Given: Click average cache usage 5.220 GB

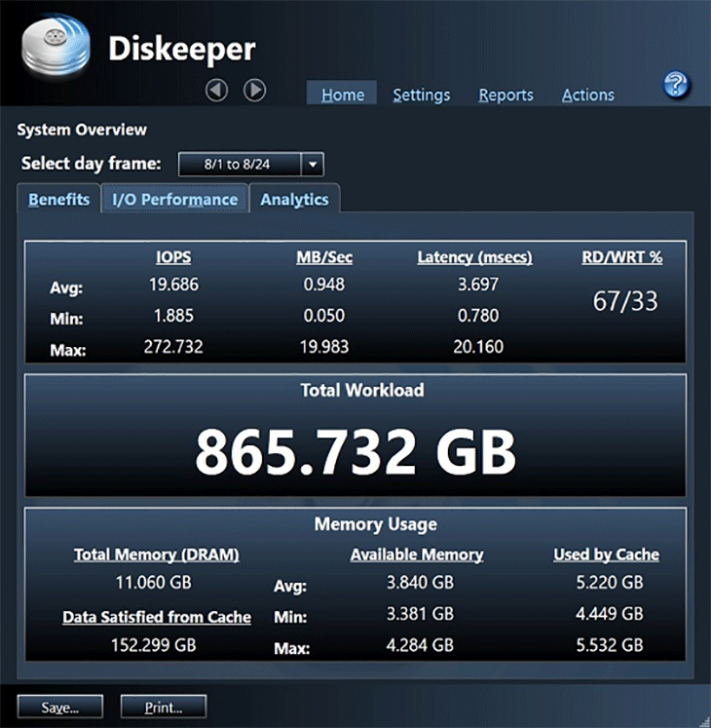Looking at the screenshot, I should [610, 582].
